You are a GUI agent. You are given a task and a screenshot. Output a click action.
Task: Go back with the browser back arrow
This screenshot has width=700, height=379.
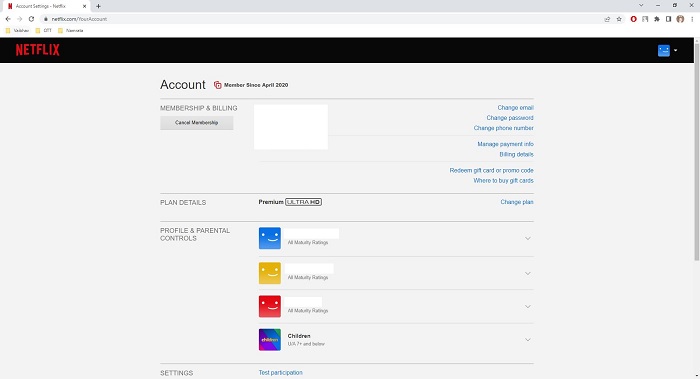(8, 19)
